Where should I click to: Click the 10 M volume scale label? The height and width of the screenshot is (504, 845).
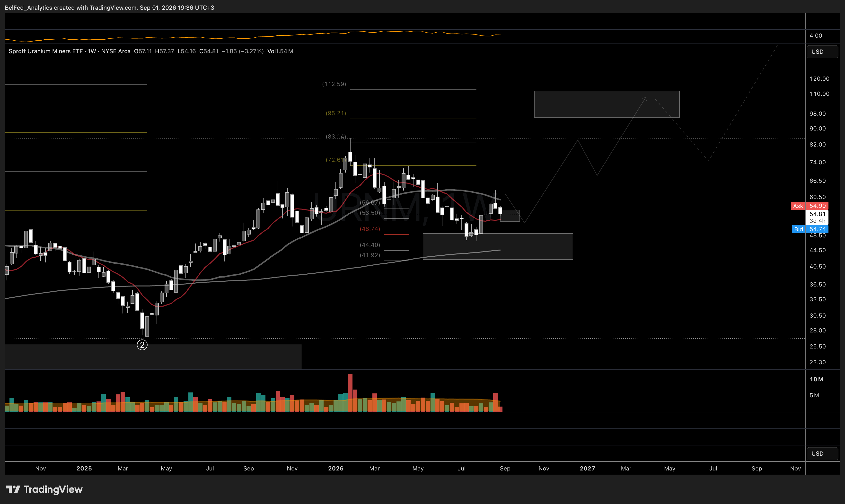[817, 379]
